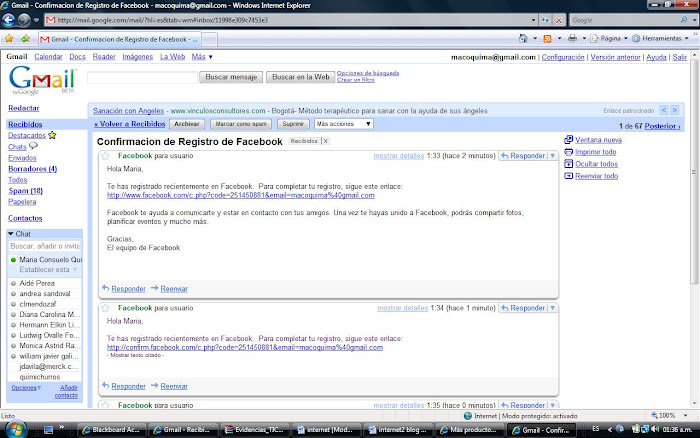Click the Buscar mensaje button
700x438 pixels.
click(x=231, y=77)
